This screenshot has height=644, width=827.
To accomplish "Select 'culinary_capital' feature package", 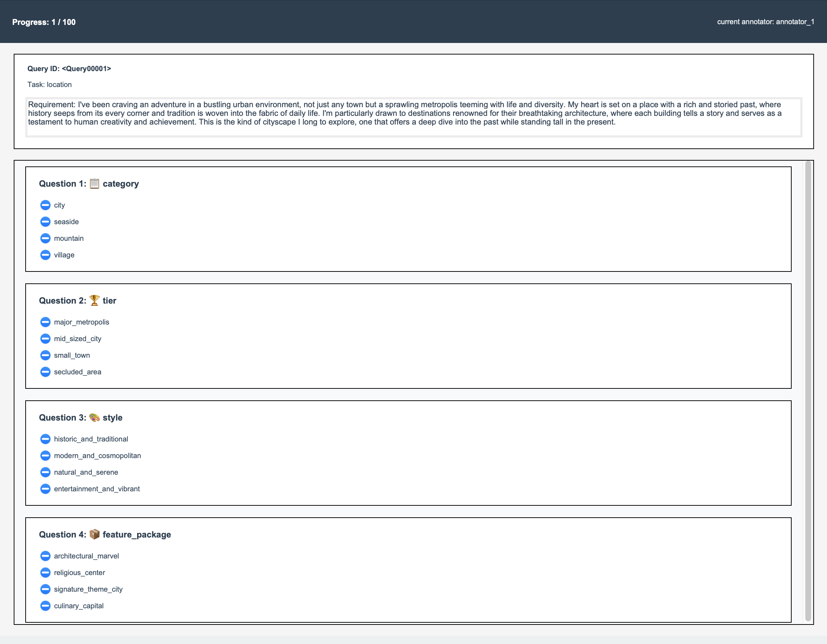I will (x=45, y=606).
